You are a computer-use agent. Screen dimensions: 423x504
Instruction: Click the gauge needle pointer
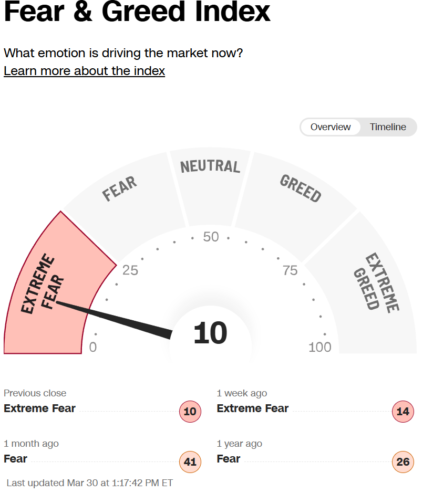point(114,320)
